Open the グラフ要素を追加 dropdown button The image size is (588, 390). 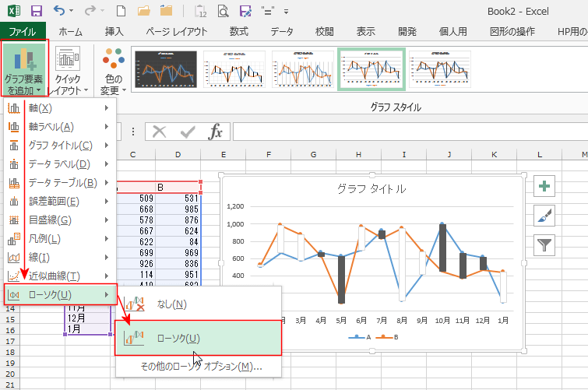[x=25, y=69]
